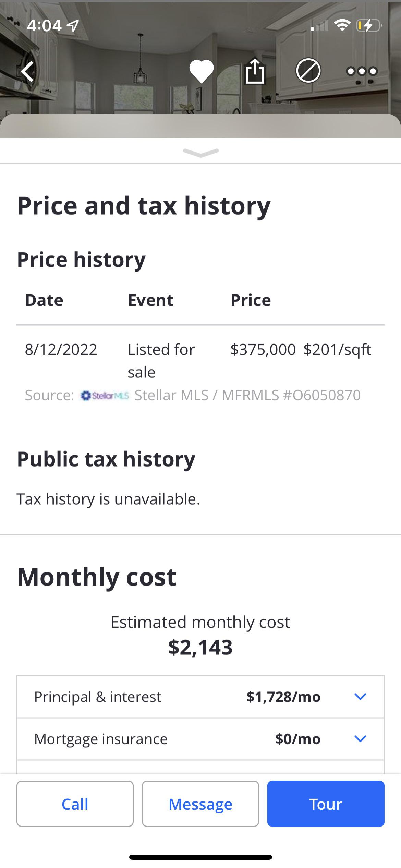This screenshot has height=868, width=401.
Task: Tap the location arrow status icon
Action: tap(73, 25)
